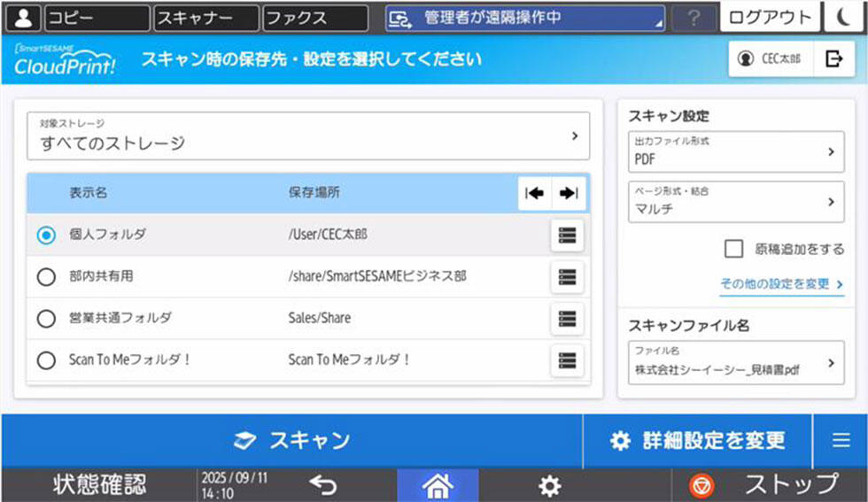This screenshot has width=868, height=502.
Task: Click the その他の設定を変更 link
Action: pyautogui.click(x=781, y=284)
